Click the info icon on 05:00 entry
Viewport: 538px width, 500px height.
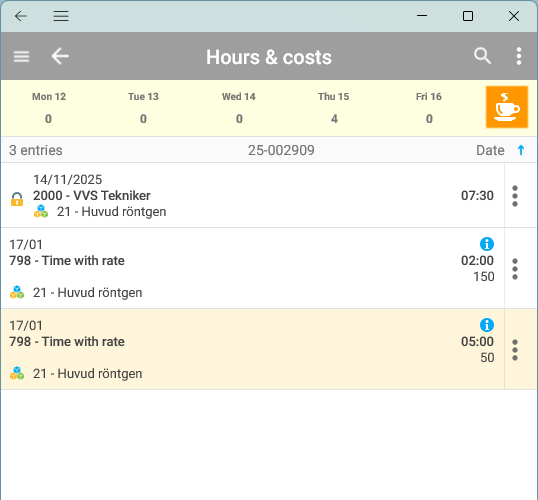click(x=487, y=325)
